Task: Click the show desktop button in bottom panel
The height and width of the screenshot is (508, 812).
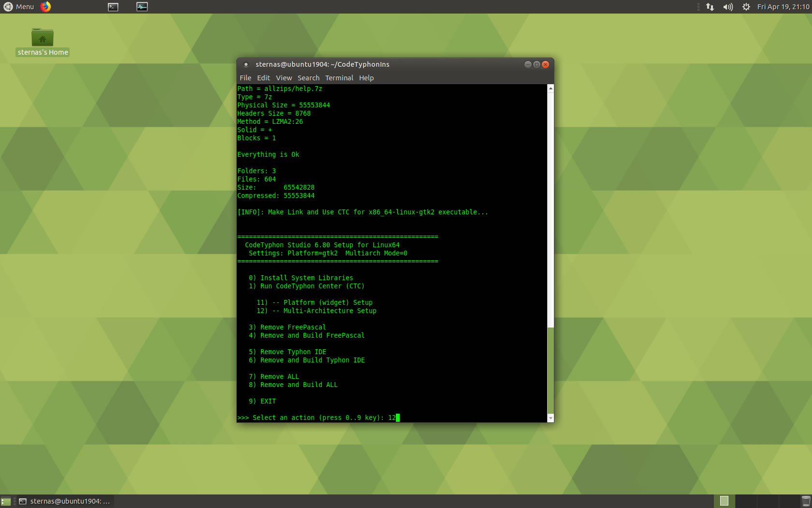Action: (x=6, y=501)
